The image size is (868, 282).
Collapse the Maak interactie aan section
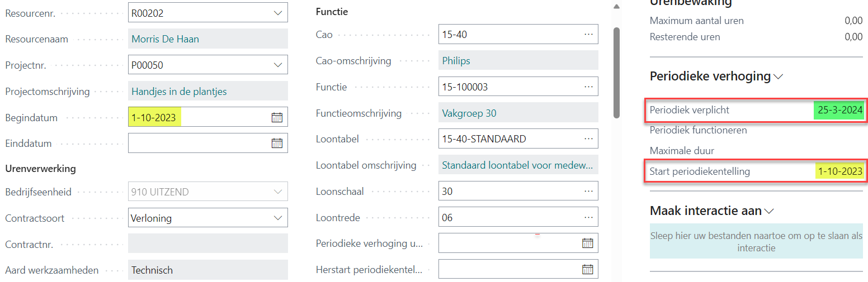coord(769,212)
